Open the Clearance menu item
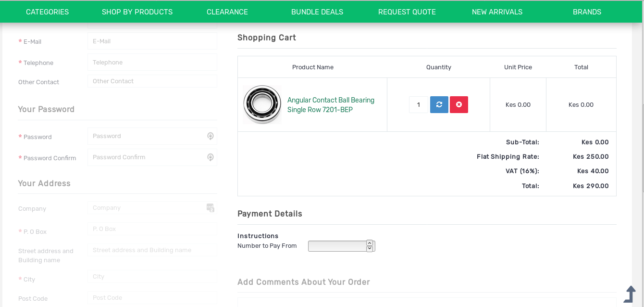644x307 pixels. [227, 12]
